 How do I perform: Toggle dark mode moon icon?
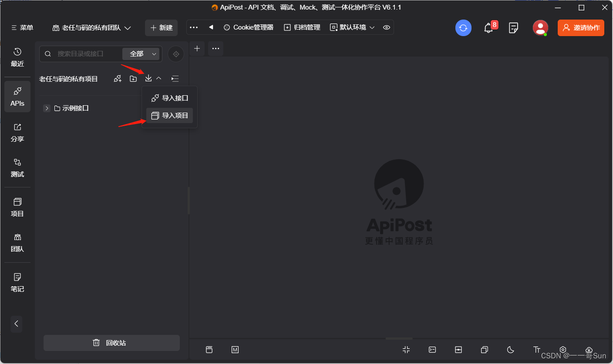511,350
